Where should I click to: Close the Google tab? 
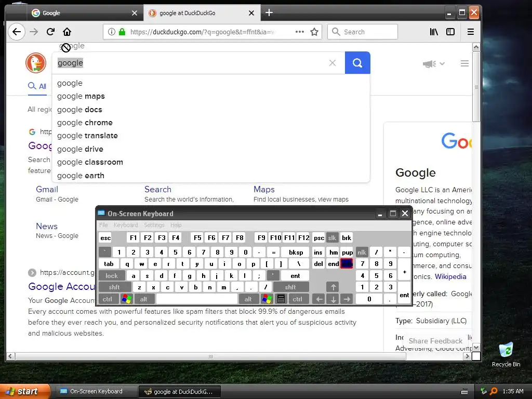(x=135, y=13)
